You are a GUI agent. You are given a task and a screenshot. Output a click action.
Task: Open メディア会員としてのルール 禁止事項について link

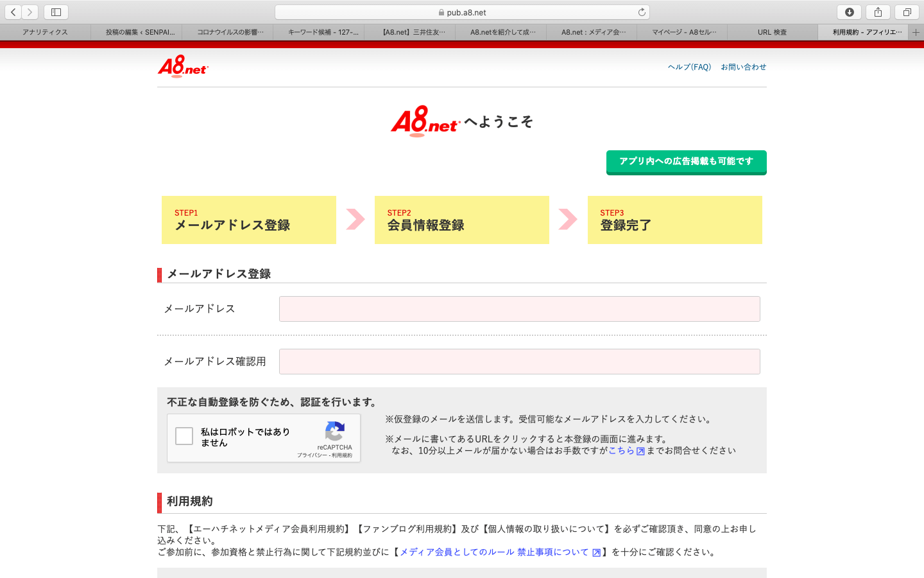coord(494,552)
